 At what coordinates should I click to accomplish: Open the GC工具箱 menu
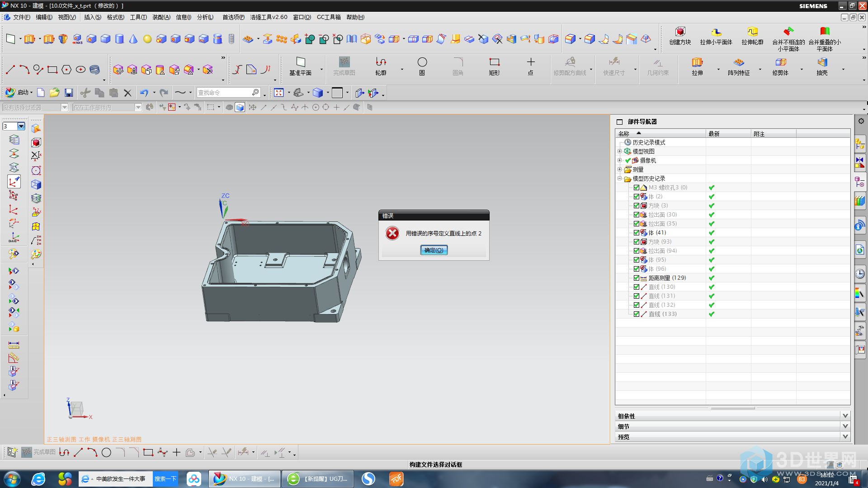329,17
